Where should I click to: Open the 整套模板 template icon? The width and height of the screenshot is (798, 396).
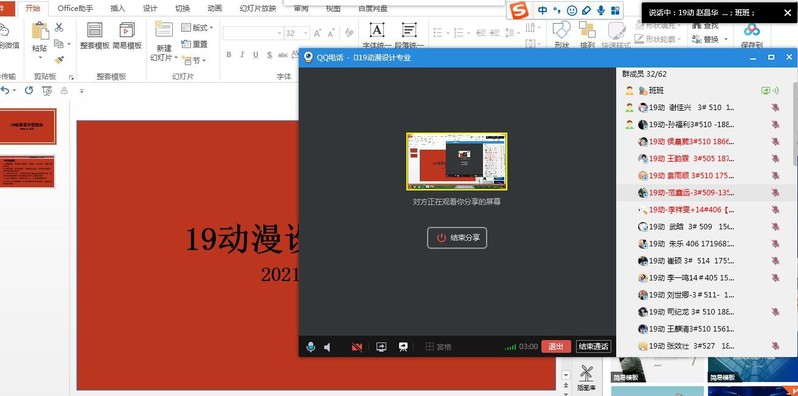(x=95, y=30)
